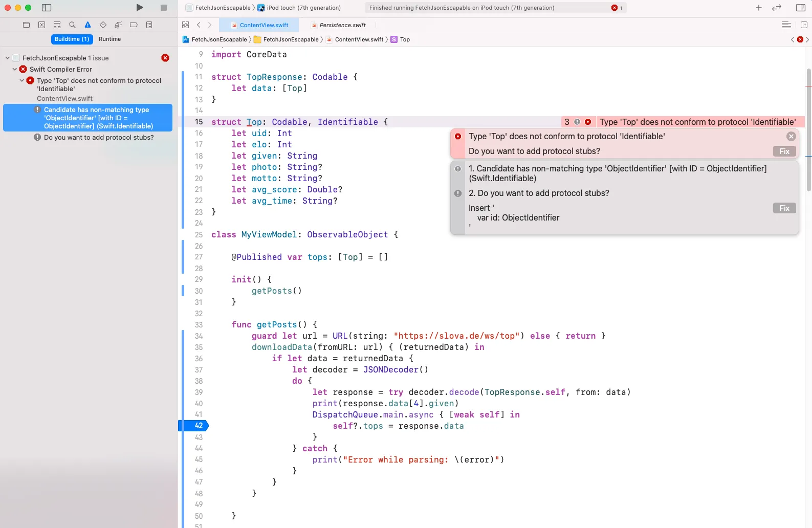
Task: Collapse the Type 'Top' error disclosure
Action: (x=21, y=80)
